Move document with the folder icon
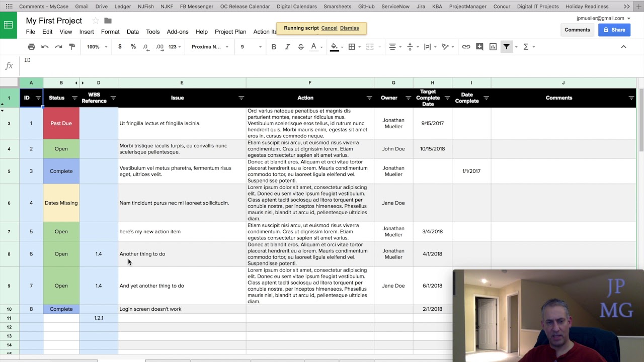The height and width of the screenshot is (362, 644). [108, 21]
